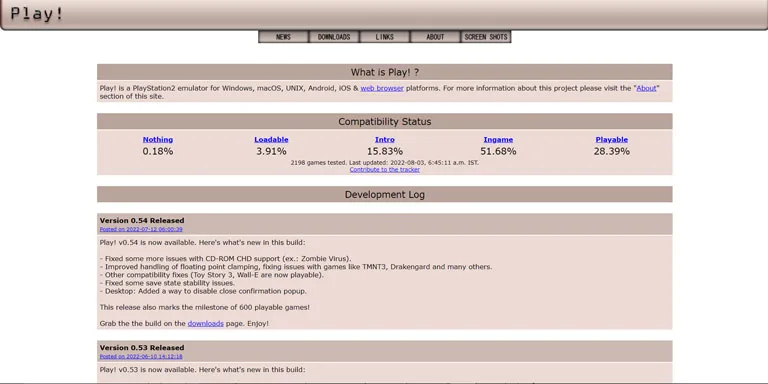
Task: Open the ABOUT navigation tab
Action: click(435, 37)
